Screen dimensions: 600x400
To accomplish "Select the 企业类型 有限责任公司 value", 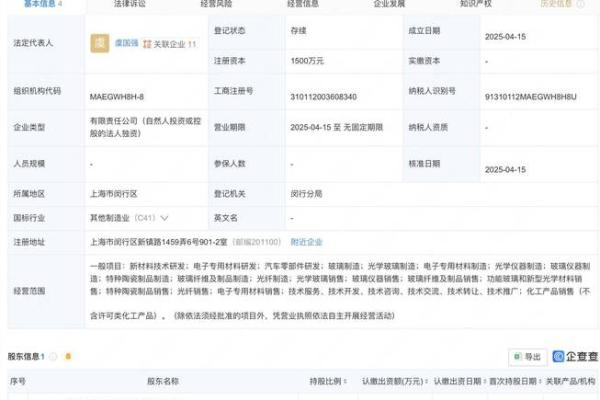I will coord(145,127).
